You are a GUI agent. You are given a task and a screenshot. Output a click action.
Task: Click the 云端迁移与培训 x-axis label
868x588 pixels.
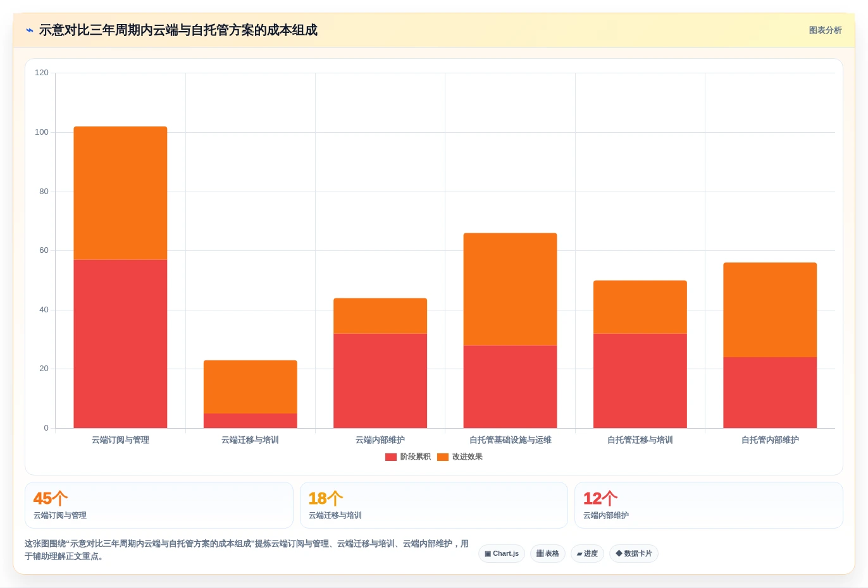[251, 440]
